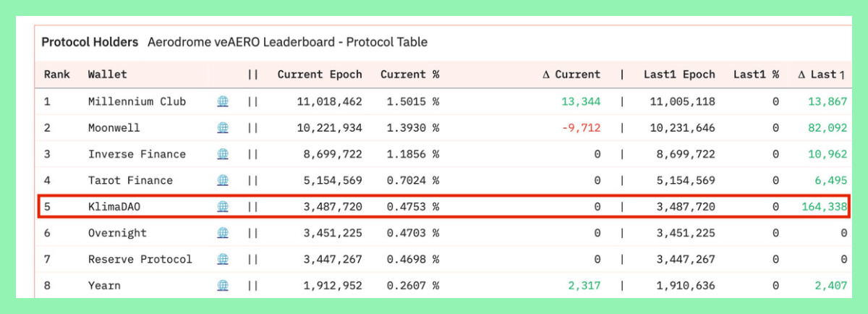
Task: Open globe link for KlimaDAO
Action: (223, 207)
